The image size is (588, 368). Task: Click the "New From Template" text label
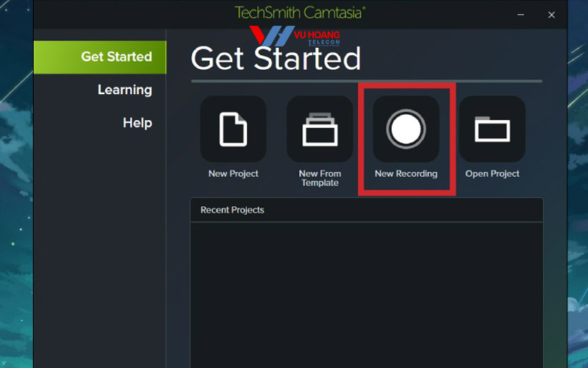coord(320,178)
